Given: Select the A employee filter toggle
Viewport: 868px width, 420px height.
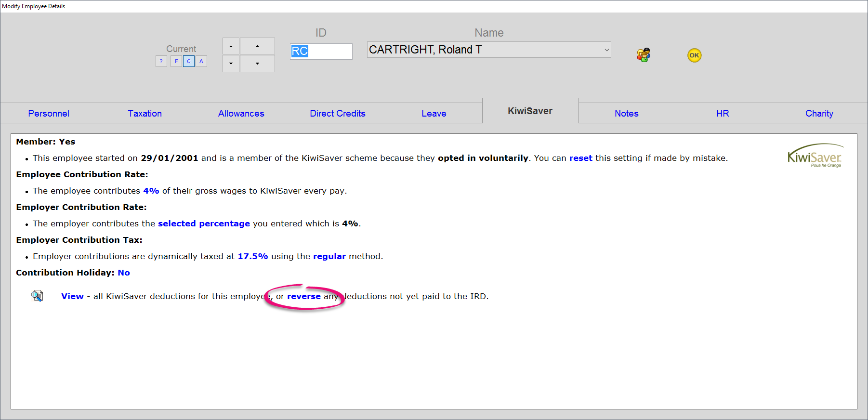Looking at the screenshot, I should tap(201, 61).
